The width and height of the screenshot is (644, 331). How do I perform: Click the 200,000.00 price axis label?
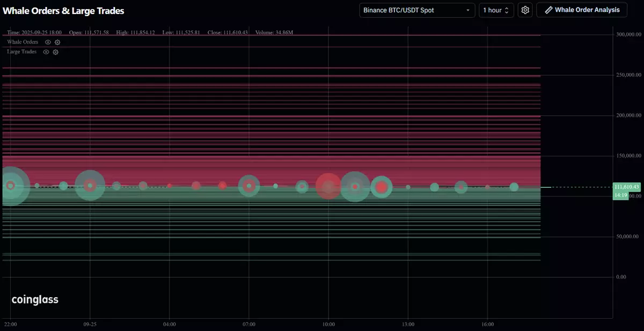click(628, 115)
